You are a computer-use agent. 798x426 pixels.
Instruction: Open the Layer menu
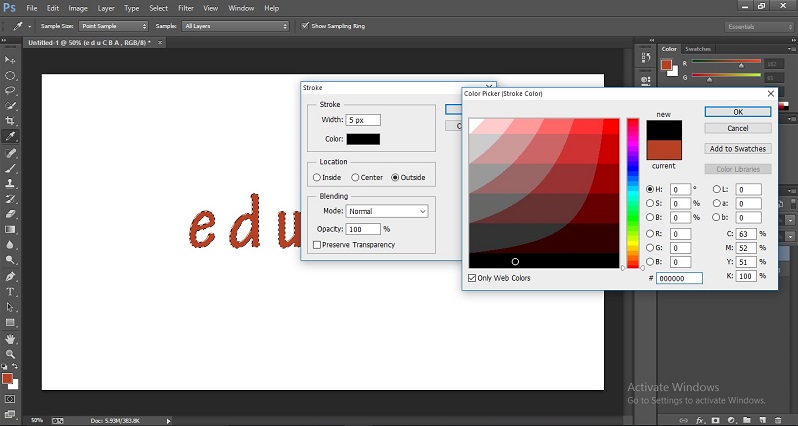(x=106, y=8)
